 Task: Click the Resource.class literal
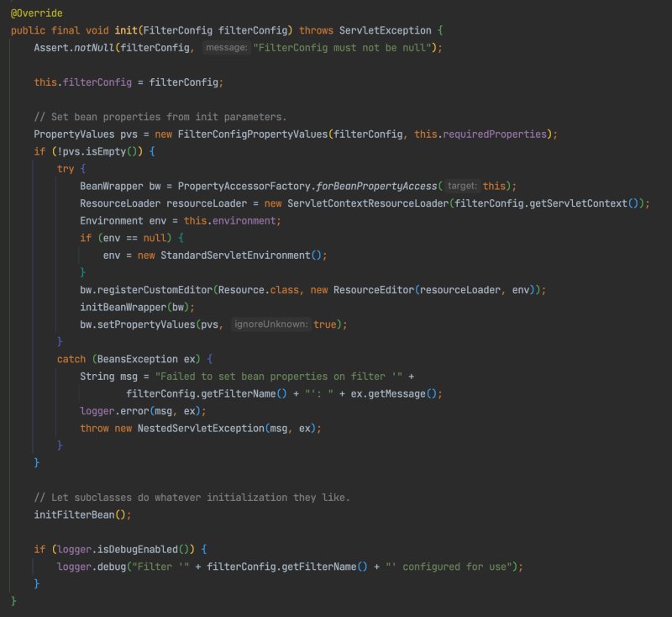pos(259,290)
